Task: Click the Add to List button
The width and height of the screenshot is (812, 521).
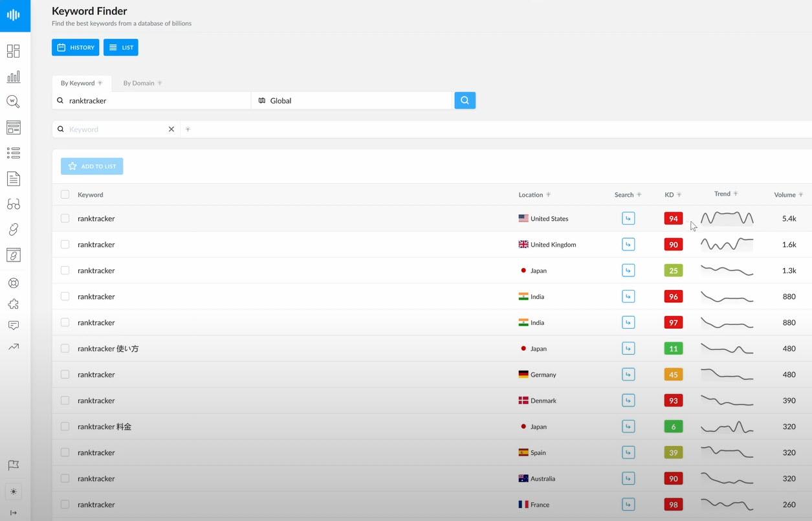Action: [x=92, y=166]
